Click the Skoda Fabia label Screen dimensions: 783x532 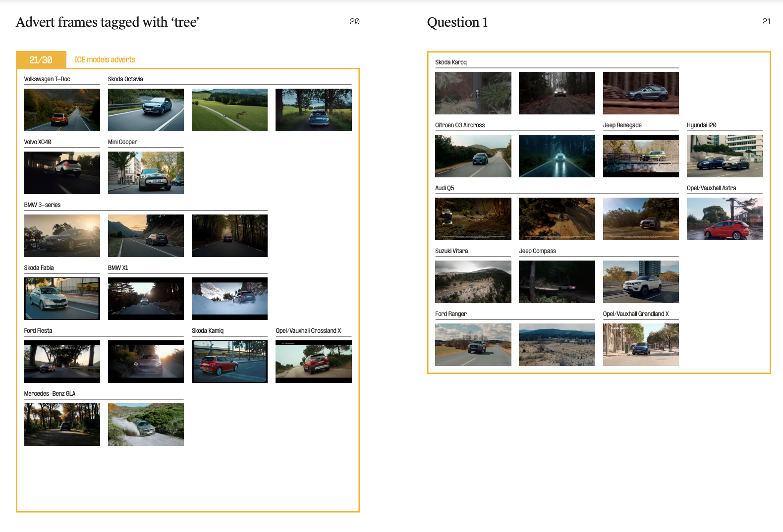(x=39, y=268)
